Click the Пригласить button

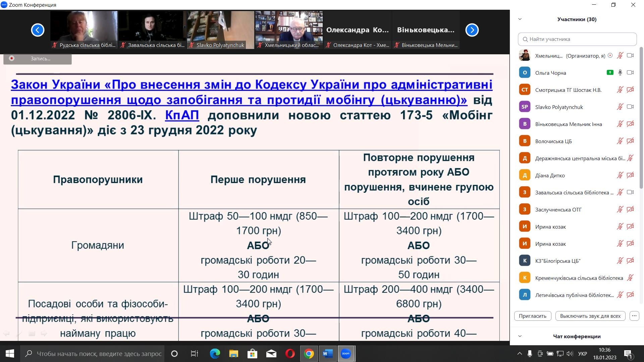pyautogui.click(x=532, y=316)
